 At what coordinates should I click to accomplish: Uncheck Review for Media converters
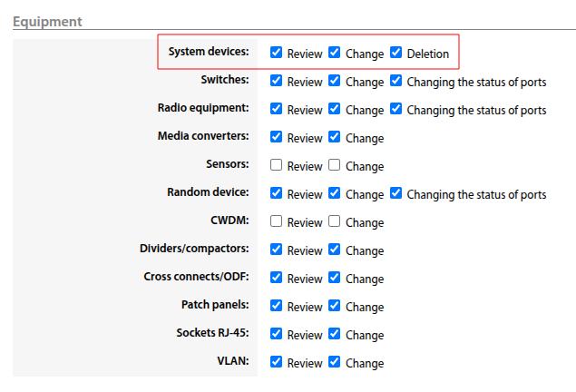pos(276,137)
